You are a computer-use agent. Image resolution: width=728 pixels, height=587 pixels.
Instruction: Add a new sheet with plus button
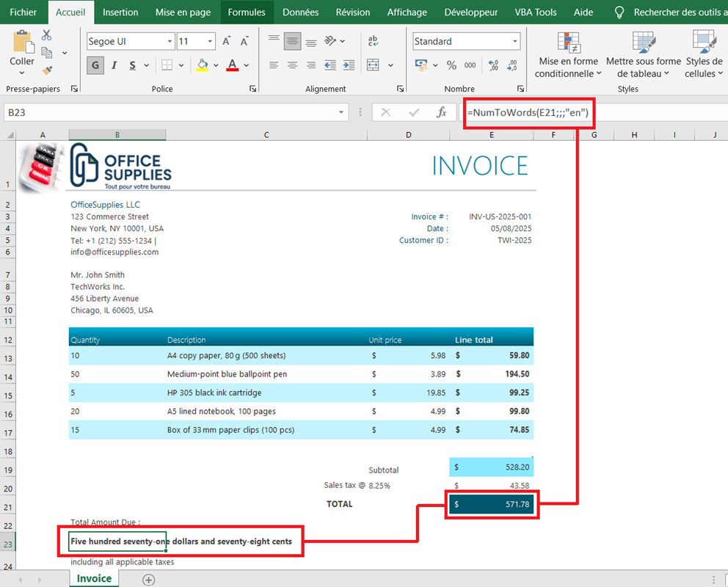tap(148, 580)
